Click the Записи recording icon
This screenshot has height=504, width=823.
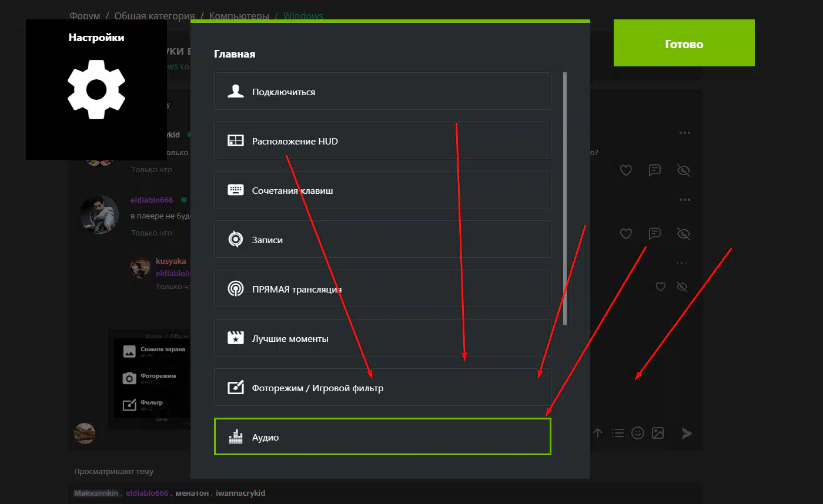[236, 240]
